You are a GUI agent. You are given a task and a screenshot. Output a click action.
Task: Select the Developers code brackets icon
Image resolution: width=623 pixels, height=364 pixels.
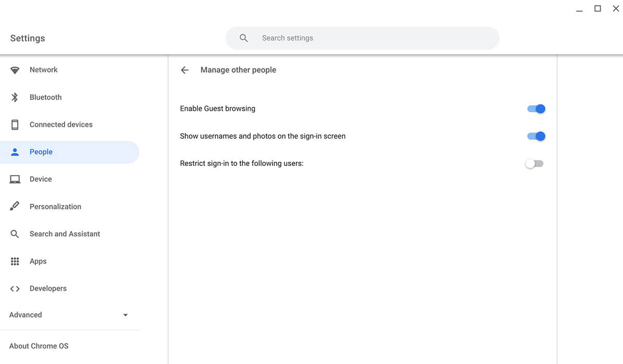click(15, 288)
